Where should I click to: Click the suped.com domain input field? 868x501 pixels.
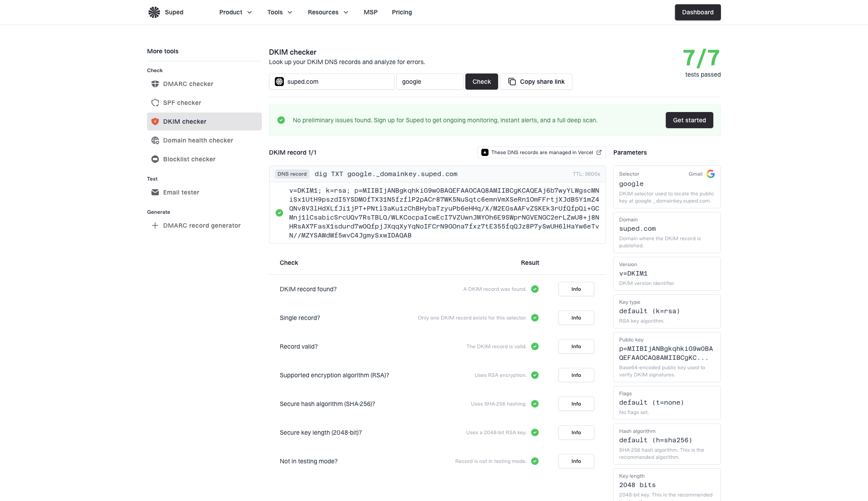tap(332, 82)
